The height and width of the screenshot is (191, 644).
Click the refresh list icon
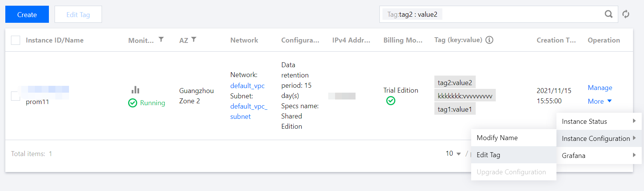coord(626,14)
